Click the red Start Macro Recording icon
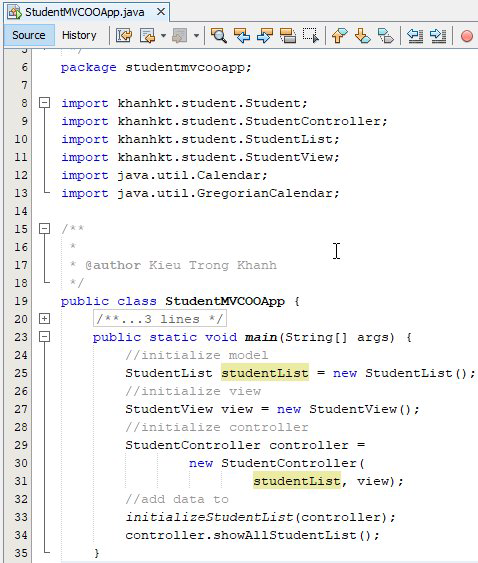This screenshot has height=563, width=478. [x=467, y=36]
